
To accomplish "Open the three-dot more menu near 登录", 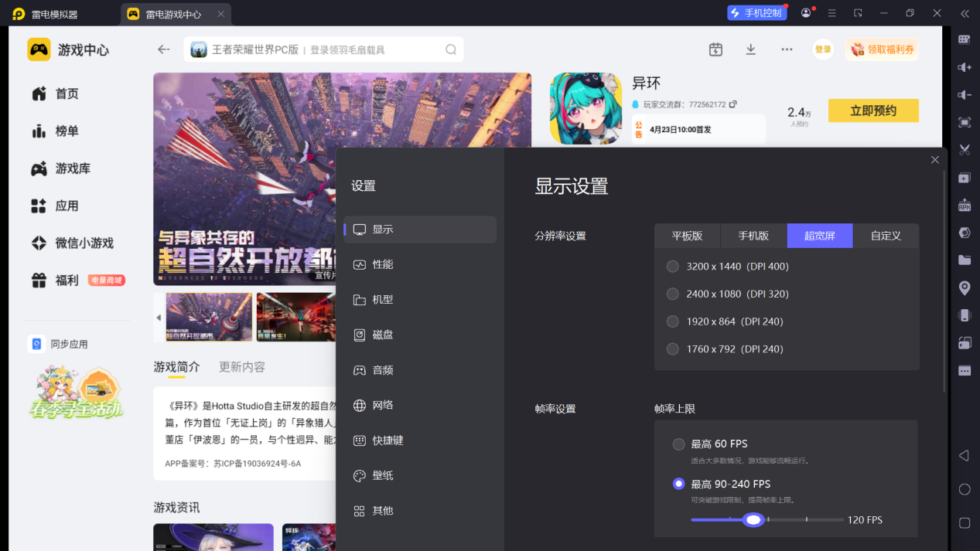I will pyautogui.click(x=787, y=49).
